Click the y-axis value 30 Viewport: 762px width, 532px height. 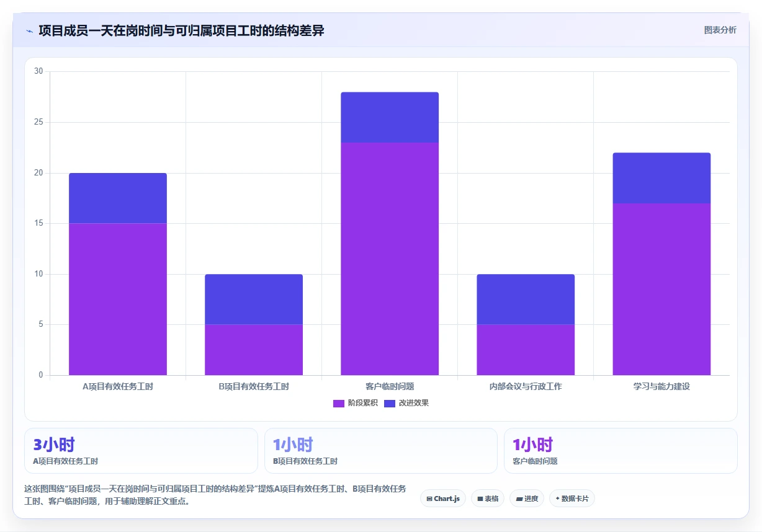coord(38,71)
